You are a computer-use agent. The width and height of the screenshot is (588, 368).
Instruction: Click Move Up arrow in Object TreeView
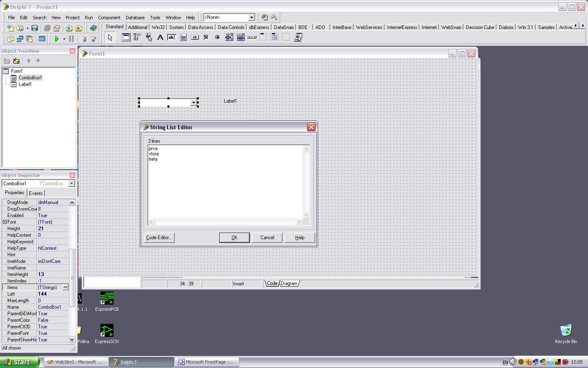click(x=29, y=61)
